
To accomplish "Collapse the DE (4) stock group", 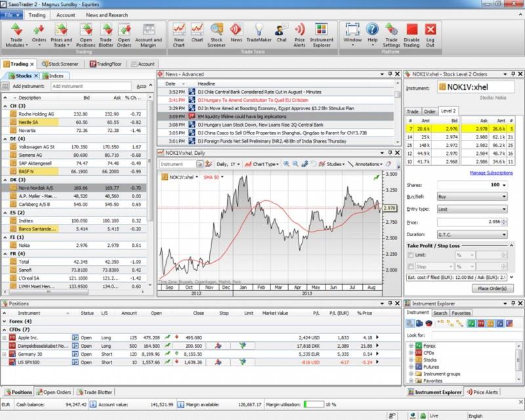I will pos(5,138).
